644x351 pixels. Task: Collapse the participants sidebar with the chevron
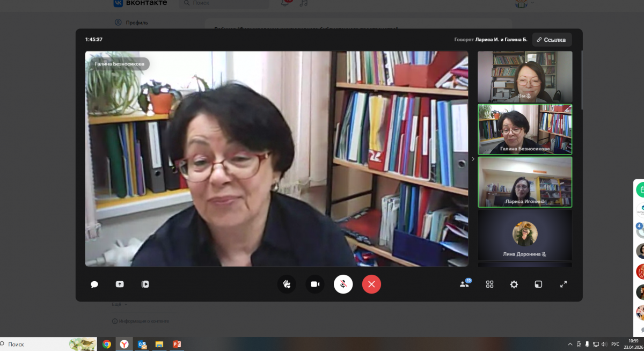pyautogui.click(x=473, y=159)
